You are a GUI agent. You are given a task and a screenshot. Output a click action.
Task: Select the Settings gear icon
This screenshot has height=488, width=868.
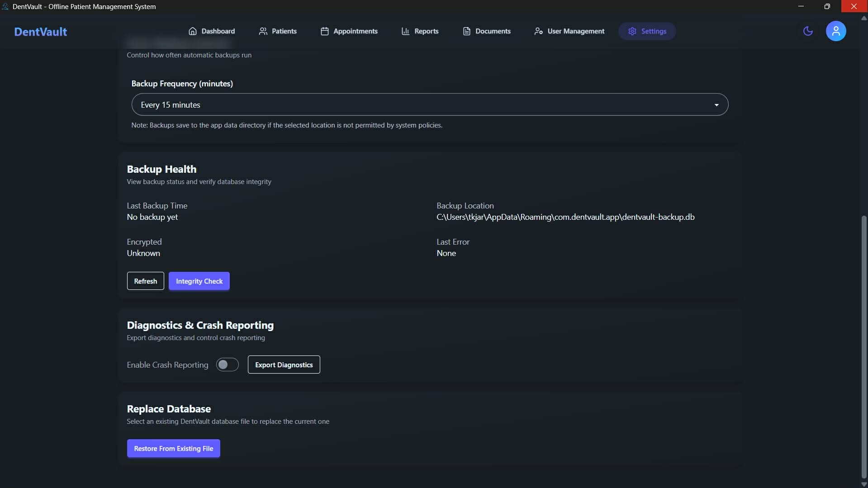(x=632, y=31)
